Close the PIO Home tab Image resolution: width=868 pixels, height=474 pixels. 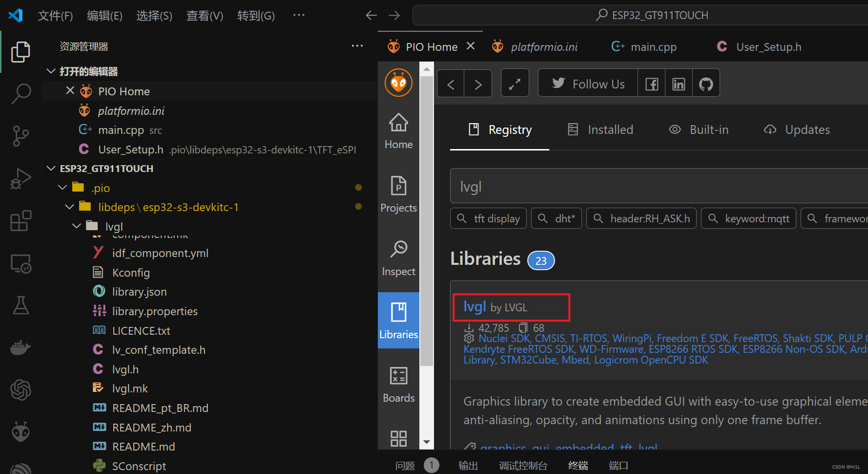(471, 46)
